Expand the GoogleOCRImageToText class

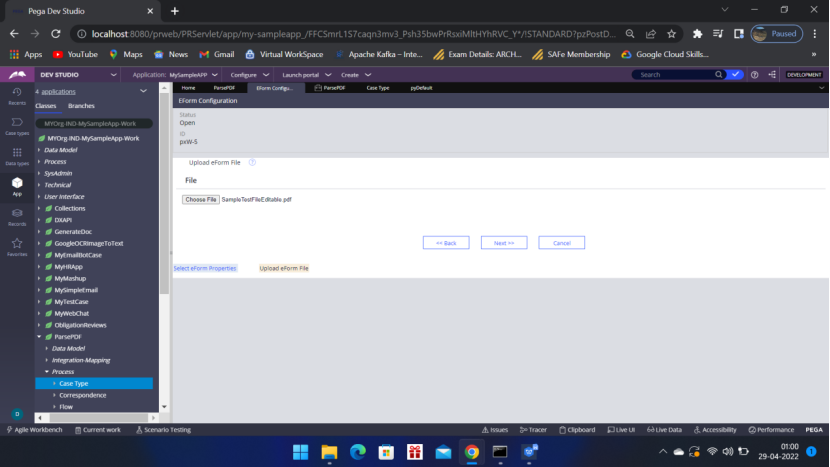(x=39, y=244)
